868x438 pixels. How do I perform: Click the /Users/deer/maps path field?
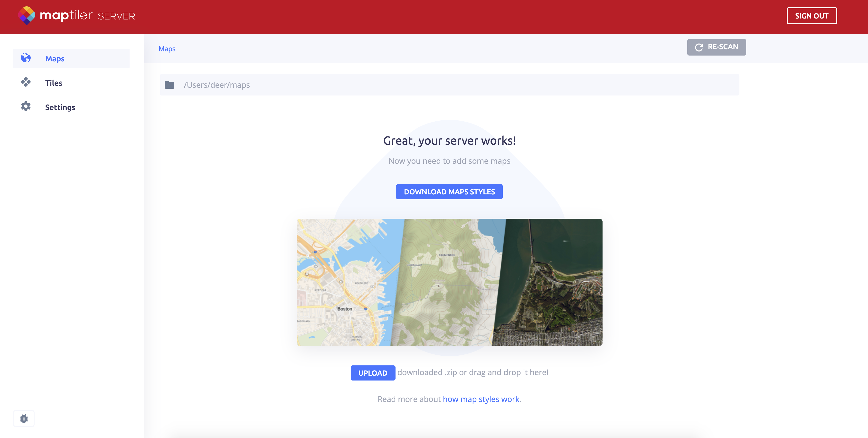[217, 85]
